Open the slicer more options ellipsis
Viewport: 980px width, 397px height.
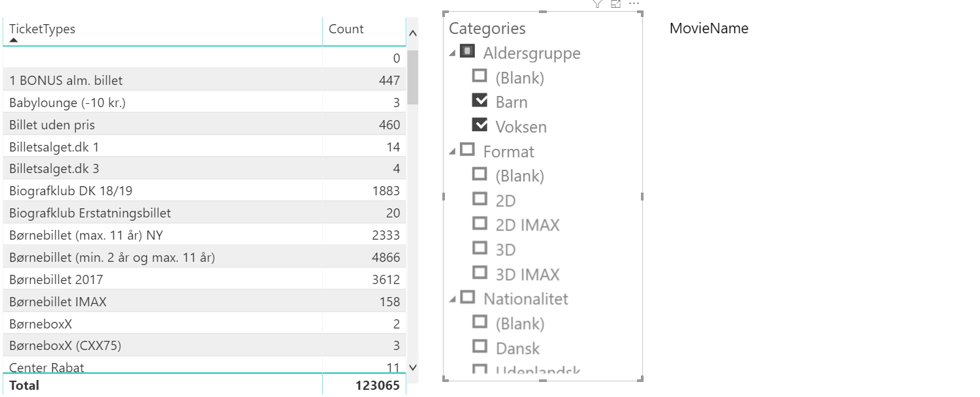[633, 3]
